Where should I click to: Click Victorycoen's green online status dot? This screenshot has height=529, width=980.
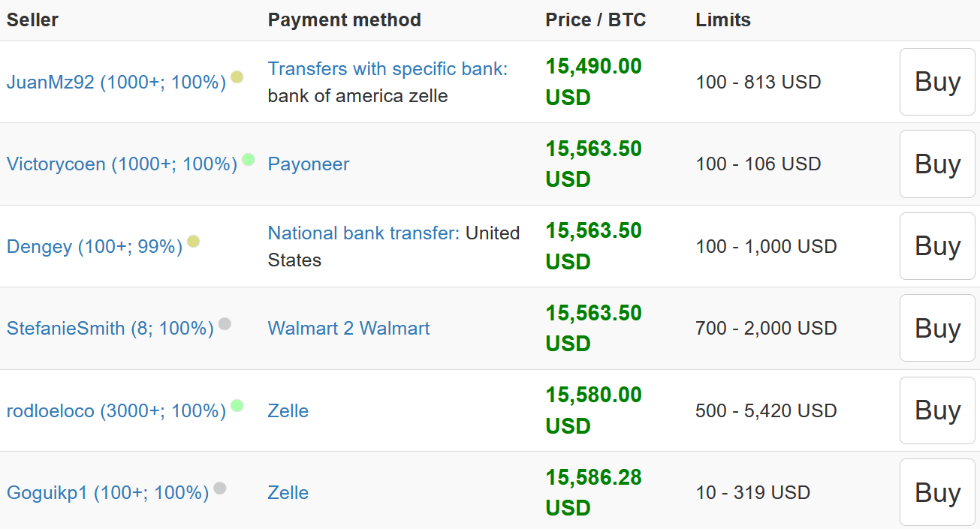point(249,159)
